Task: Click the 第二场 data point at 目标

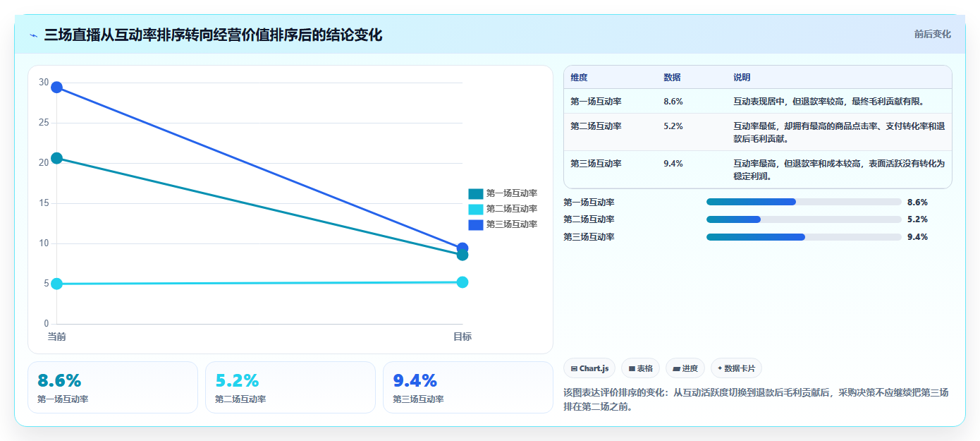Action: click(463, 282)
